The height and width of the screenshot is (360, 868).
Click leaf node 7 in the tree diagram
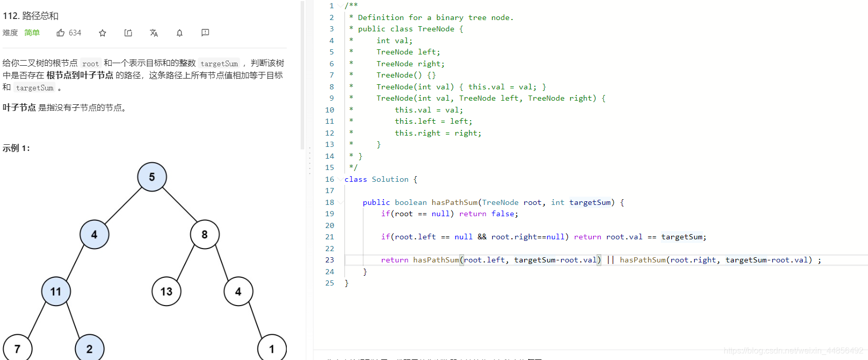point(17,348)
